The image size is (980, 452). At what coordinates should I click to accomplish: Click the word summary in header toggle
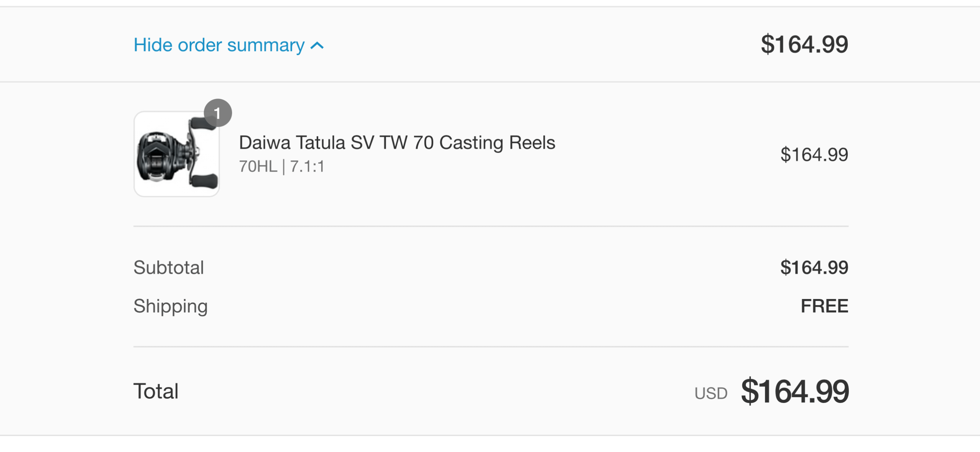(x=266, y=45)
